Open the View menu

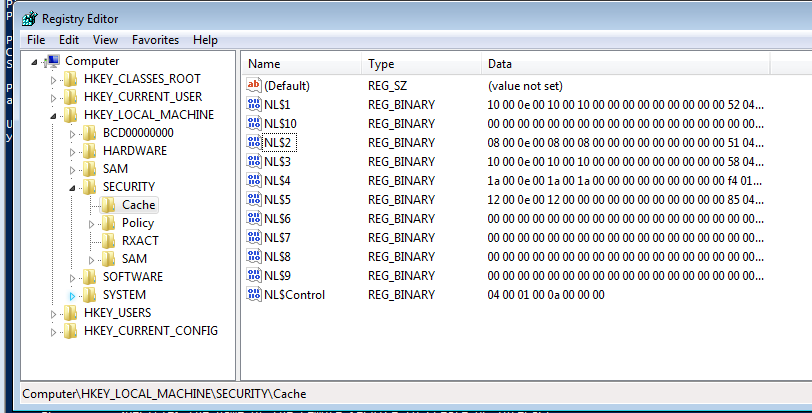click(105, 40)
